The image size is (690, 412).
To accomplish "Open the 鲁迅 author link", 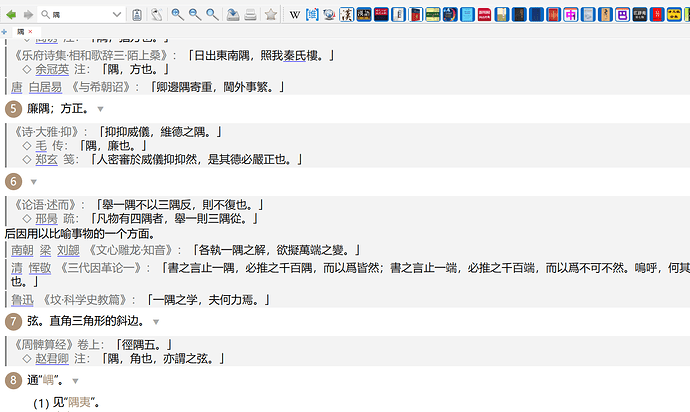I will 22,300.
